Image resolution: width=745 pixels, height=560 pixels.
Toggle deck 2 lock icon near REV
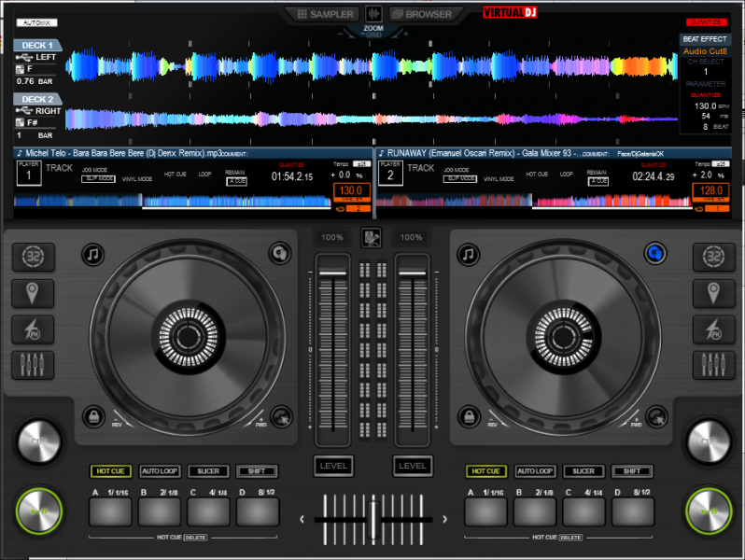[469, 417]
